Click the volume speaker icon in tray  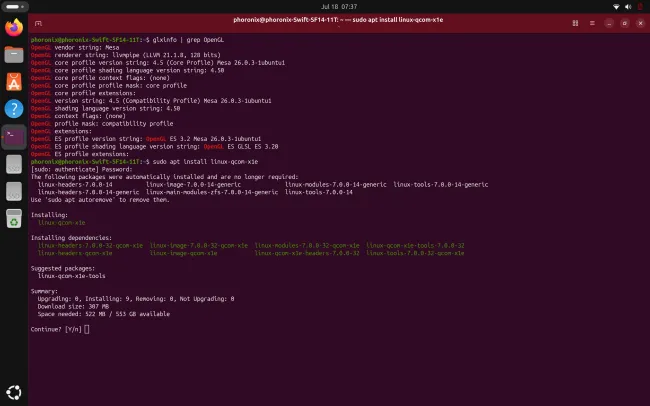(x=628, y=7)
